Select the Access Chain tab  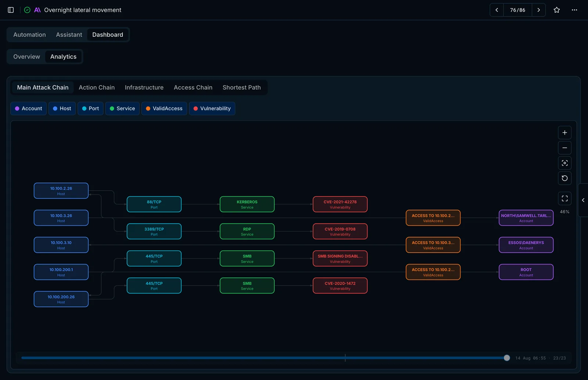[193, 87]
